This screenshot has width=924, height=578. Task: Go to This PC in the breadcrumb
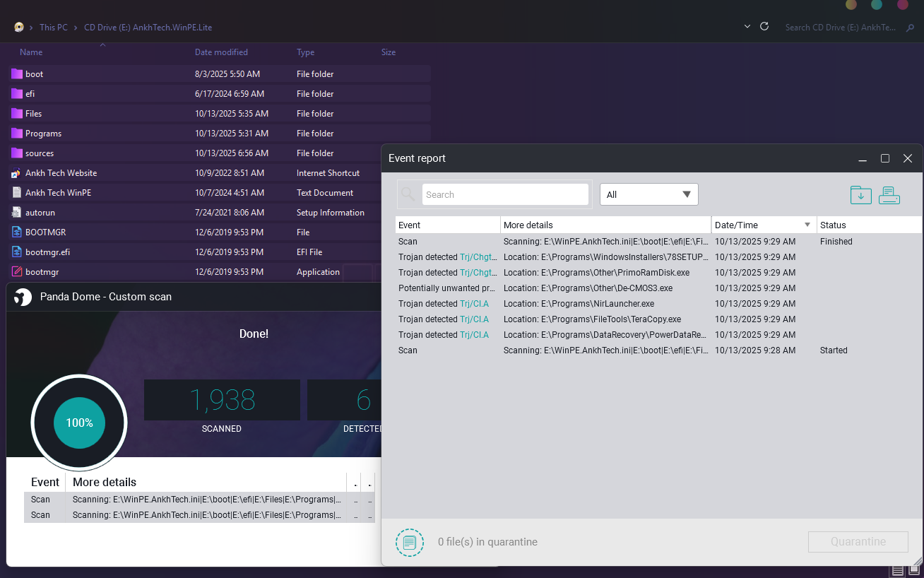point(54,28)
